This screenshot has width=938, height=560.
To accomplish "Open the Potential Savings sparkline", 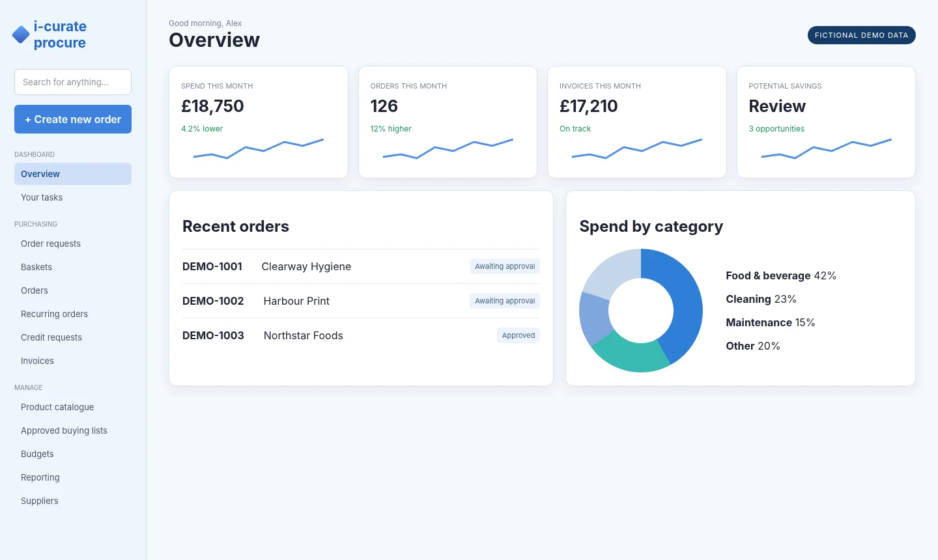I will pyautogui.click(x=826, y=148).
